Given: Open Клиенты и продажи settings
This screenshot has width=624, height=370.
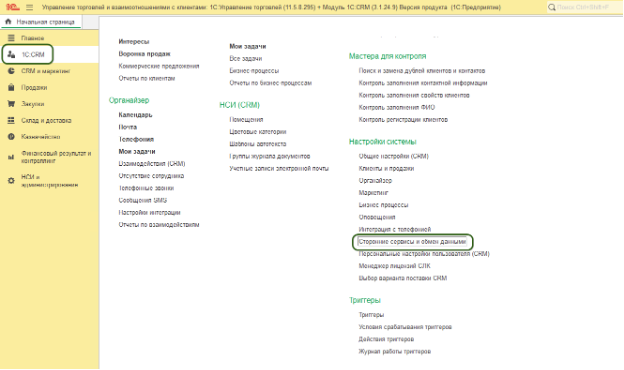Looking at the screenshot, I should pos(386,169).
